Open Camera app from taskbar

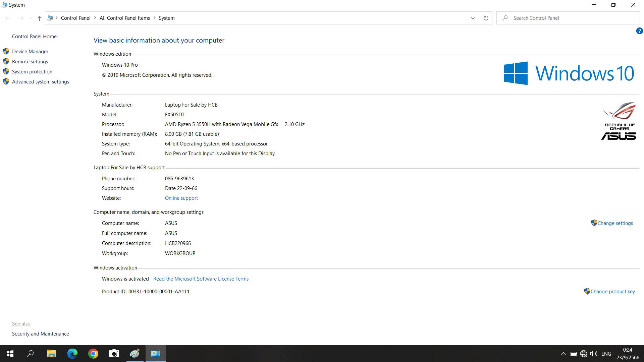(114, 354)
